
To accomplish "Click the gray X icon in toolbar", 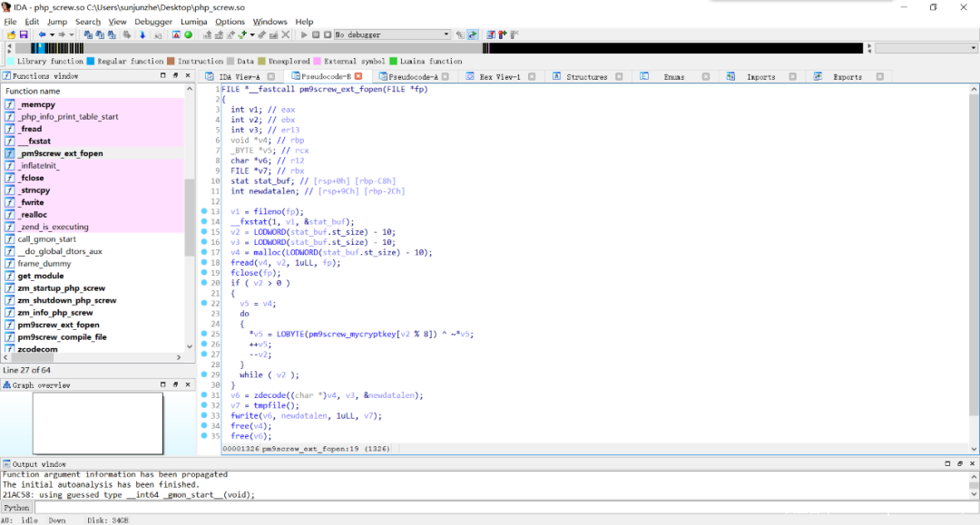I will (x=286, y=34).
